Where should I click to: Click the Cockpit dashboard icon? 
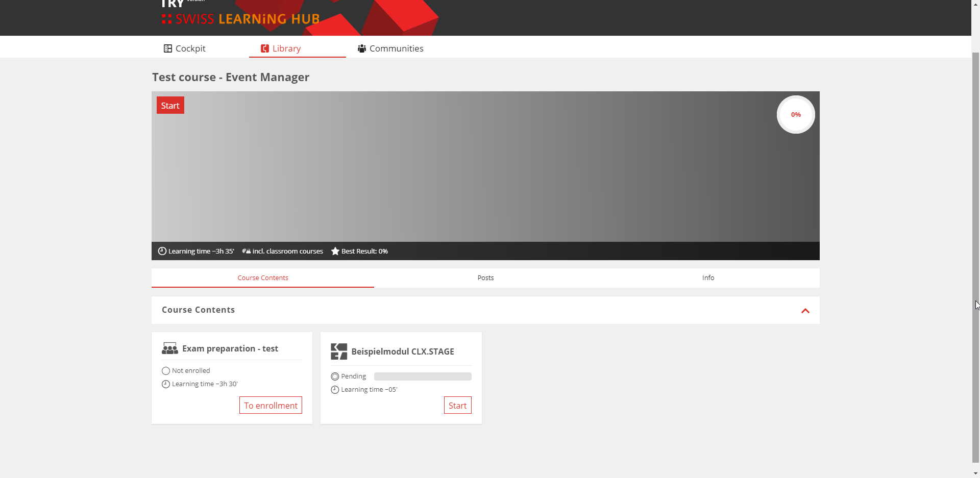pos(167,48)
